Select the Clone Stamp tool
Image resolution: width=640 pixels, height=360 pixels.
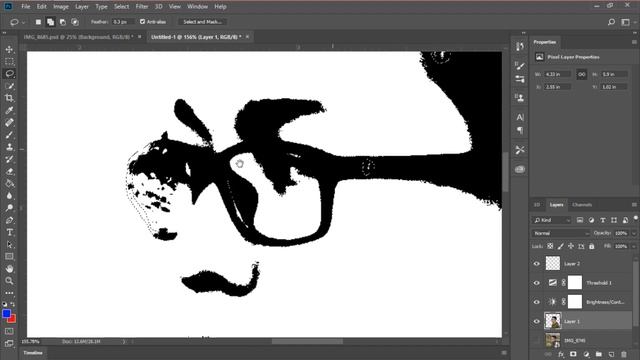(x=9, y=147)
